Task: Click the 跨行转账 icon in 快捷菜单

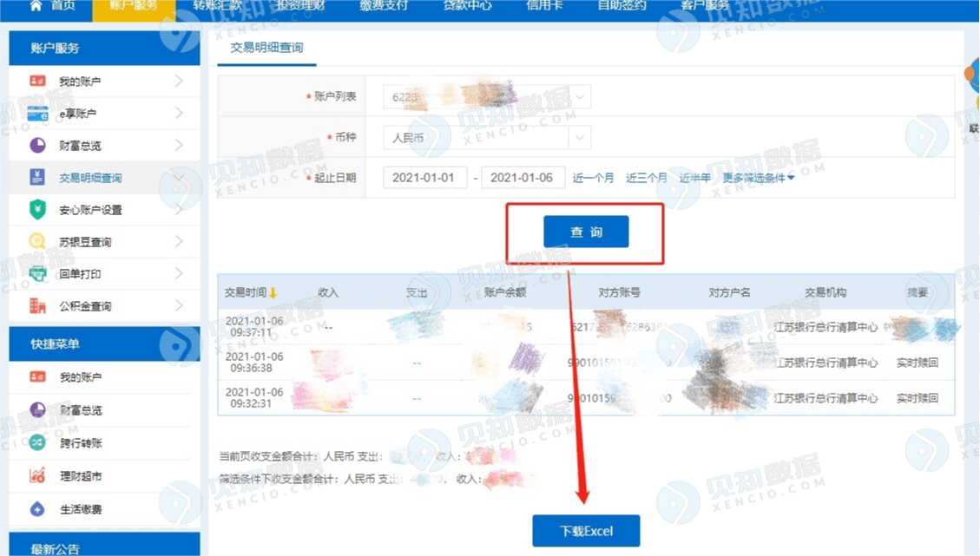Action: 37,443
